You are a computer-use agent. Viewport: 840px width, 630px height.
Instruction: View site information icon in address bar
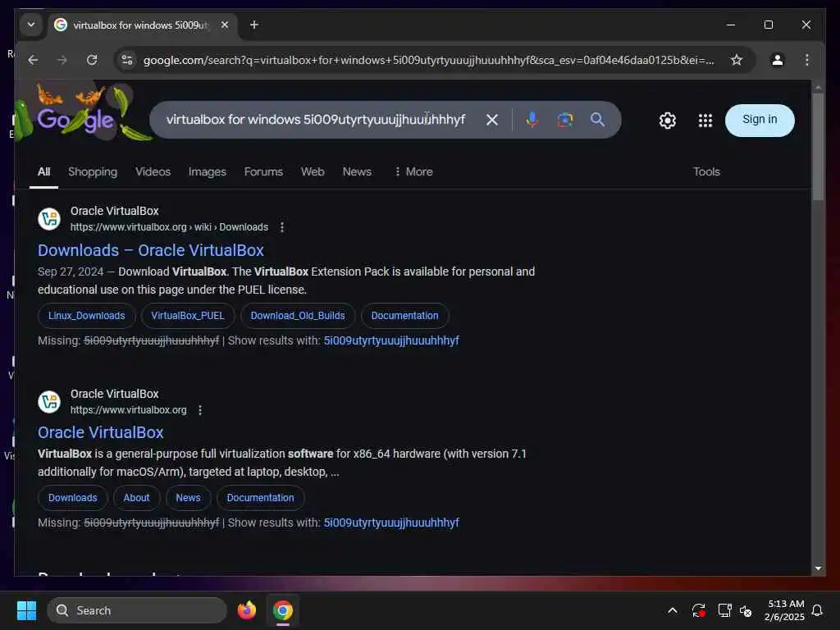tap(127, 60)
